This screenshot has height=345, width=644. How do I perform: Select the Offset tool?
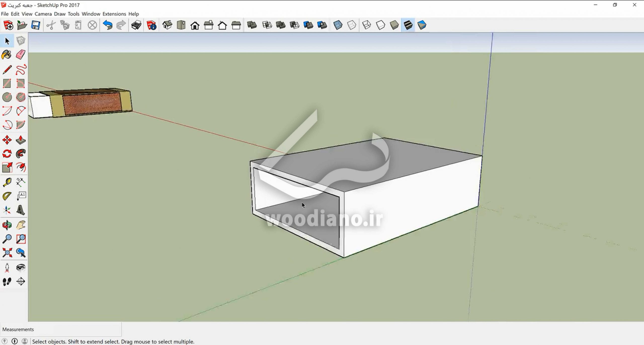[x=21, y=167]
